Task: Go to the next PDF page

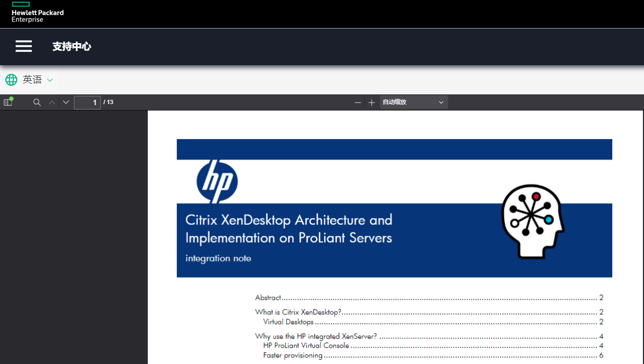Action: pos(66,102)
